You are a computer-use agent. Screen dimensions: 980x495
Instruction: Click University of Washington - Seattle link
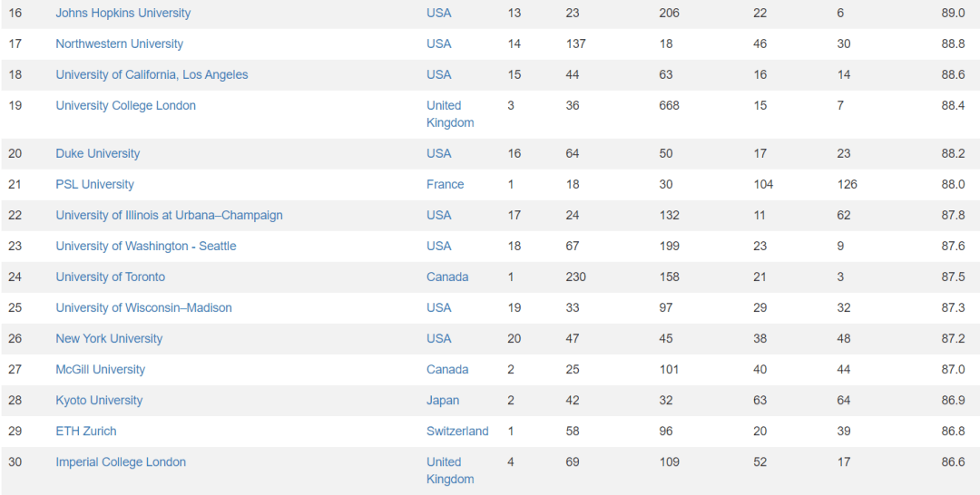pyautogui.click(x=145, y=247)
